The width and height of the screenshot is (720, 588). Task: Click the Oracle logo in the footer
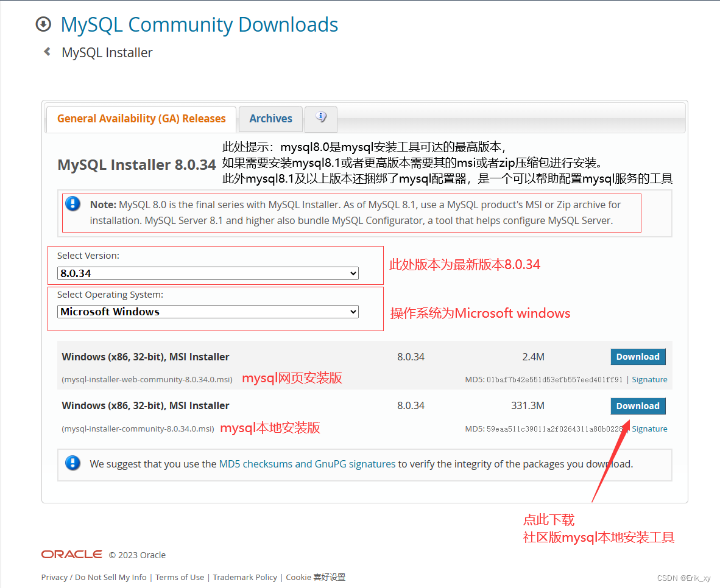[x=72, y=555]
